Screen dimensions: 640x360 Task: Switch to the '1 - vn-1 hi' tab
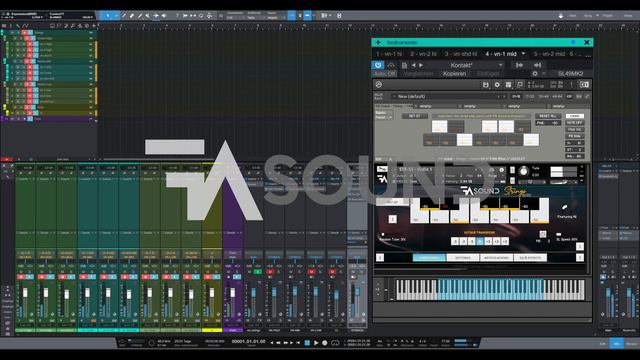[389, 54]
